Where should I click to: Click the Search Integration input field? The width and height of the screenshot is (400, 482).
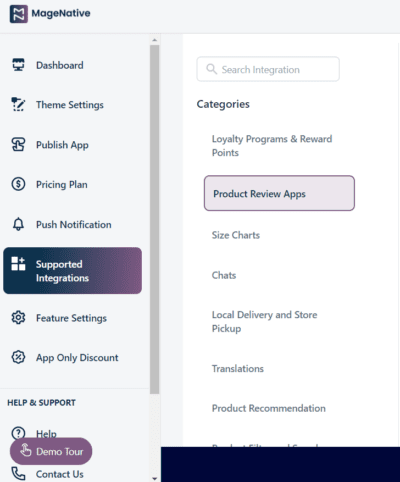268,69
